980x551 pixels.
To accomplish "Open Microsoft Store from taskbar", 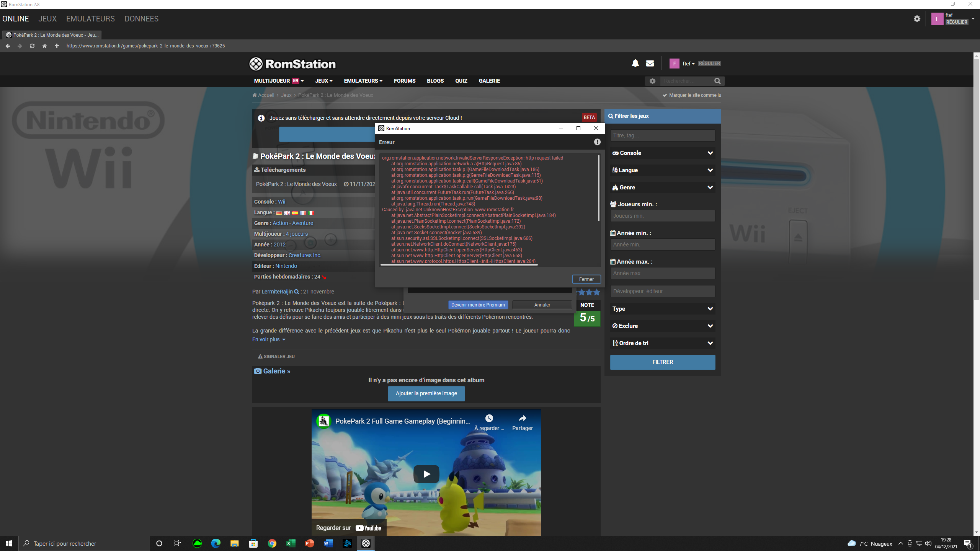I will [x=253, y=543].
